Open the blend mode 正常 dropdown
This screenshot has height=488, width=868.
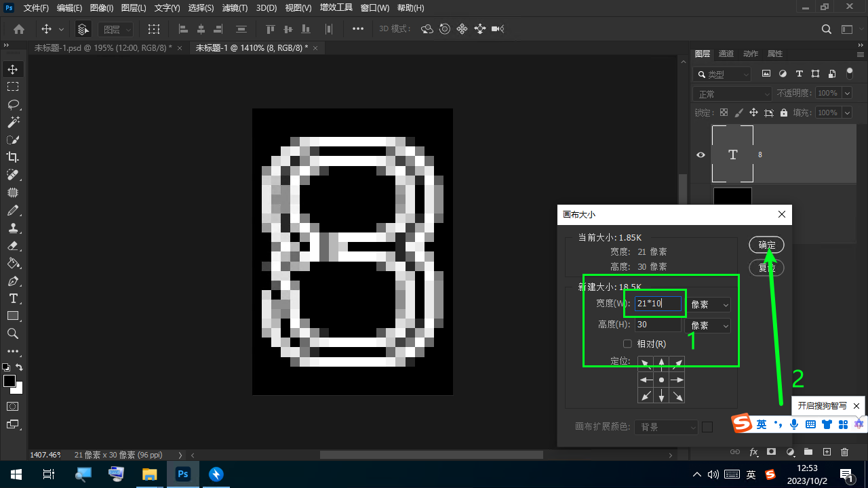732,94
